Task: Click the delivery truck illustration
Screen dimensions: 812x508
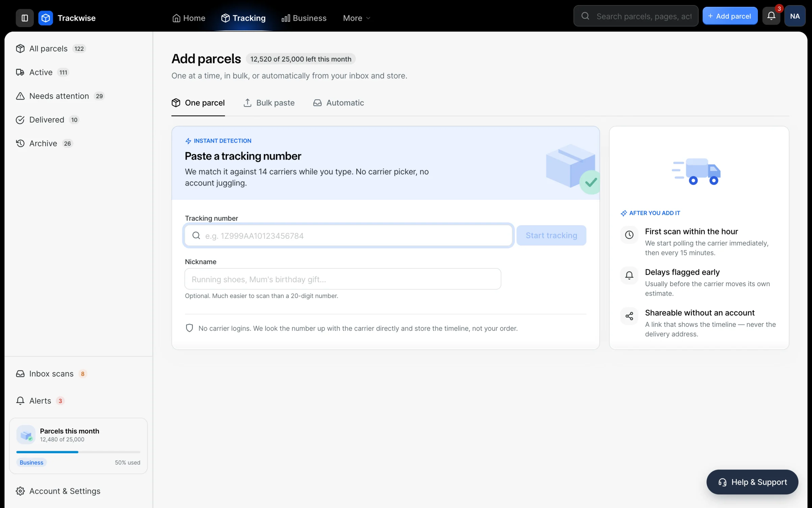Action: click(696, 171)
